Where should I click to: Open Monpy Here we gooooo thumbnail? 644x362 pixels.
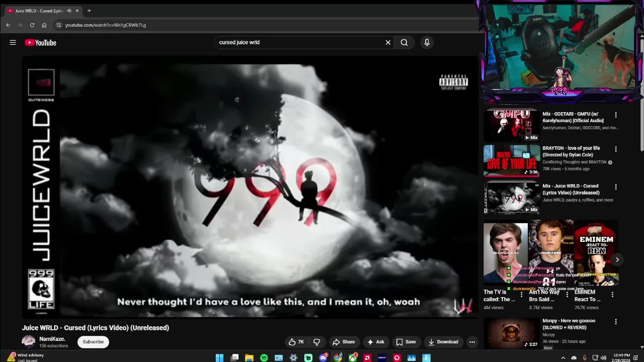point(511,334)
